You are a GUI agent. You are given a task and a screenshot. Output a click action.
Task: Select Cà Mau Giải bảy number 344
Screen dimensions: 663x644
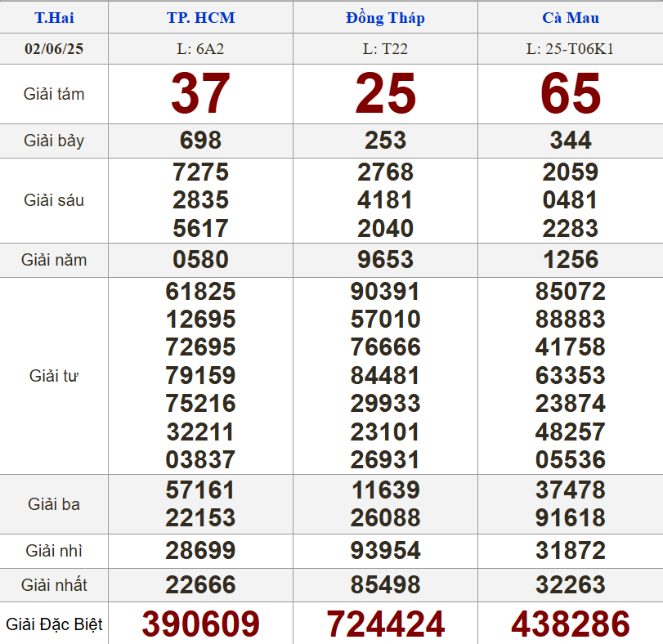coord(570,141)
